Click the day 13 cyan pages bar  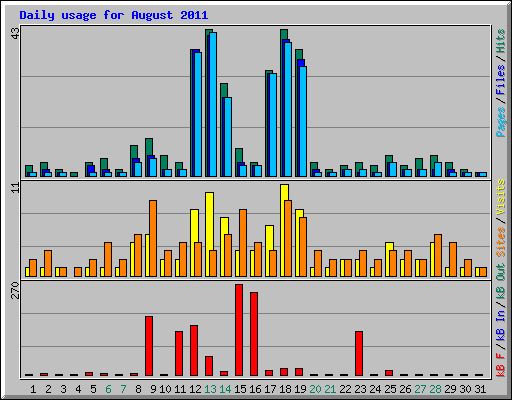click(213, 104)
